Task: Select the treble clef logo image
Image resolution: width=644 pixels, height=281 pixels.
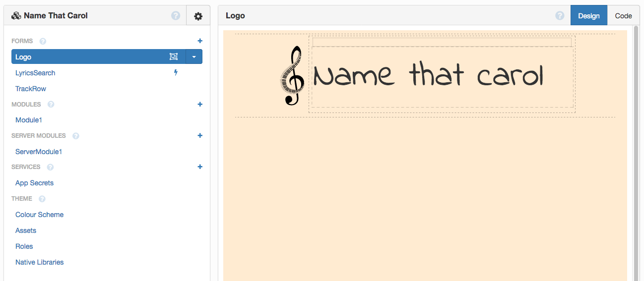Action: click(x=292, y=75)
